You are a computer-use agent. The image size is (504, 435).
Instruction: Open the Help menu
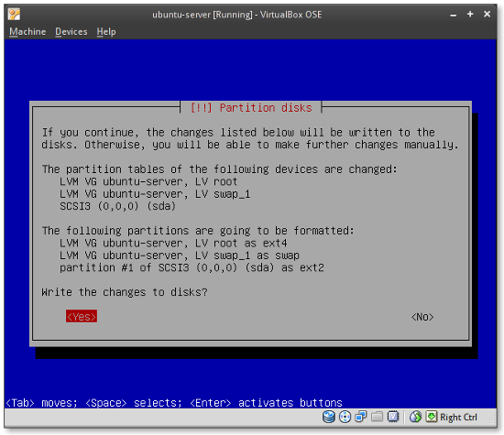tap(106, 32)
